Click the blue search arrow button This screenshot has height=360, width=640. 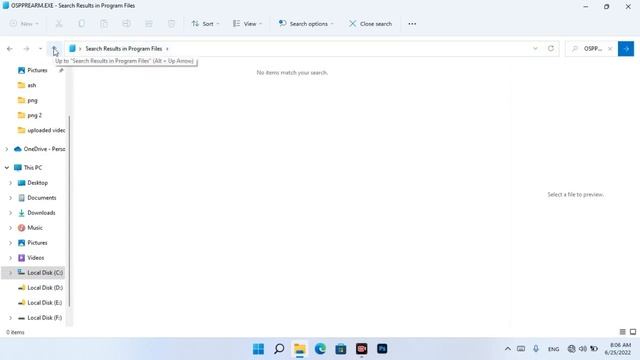coord(626,49)
